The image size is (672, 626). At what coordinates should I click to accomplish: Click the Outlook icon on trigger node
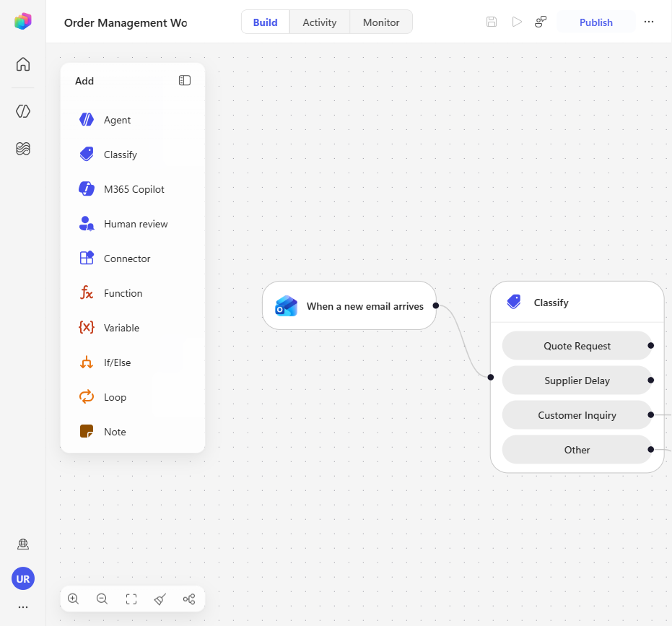click(x=286, y=305)
